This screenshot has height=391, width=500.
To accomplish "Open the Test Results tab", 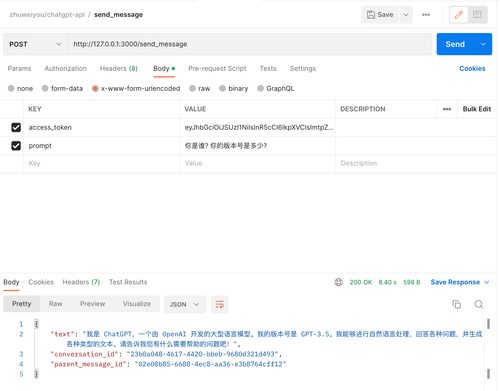I will (x=128, y=282).
